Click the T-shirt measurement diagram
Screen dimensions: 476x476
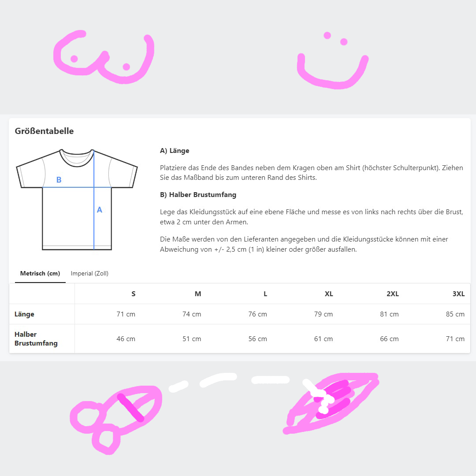[x=77, y=200]
